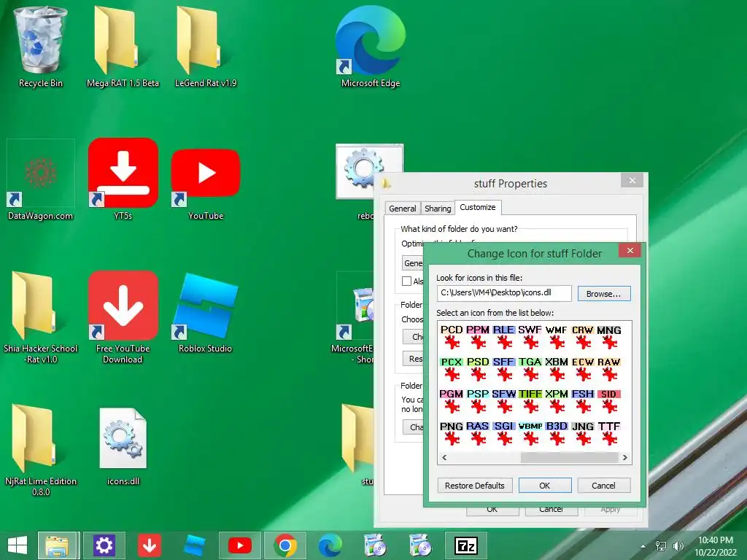747x560 pixels.
Task: Select the NjRat Lime Edition folder
Action: 41,450
